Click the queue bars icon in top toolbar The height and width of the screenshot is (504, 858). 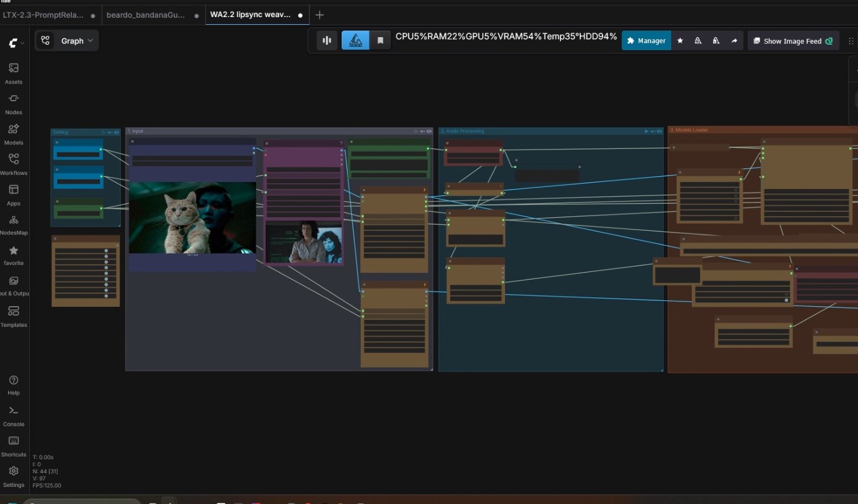pos(326,41)
